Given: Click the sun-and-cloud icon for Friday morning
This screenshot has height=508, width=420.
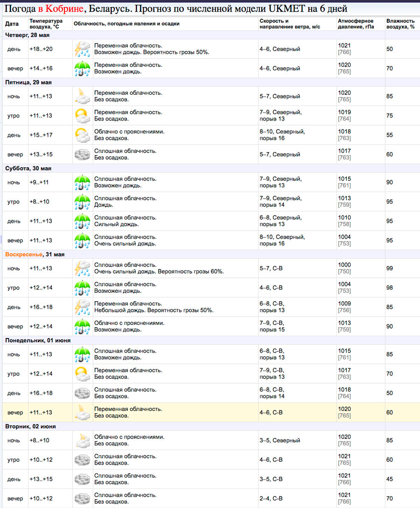Looking at the screenshot, I should [x=83, y=116].
